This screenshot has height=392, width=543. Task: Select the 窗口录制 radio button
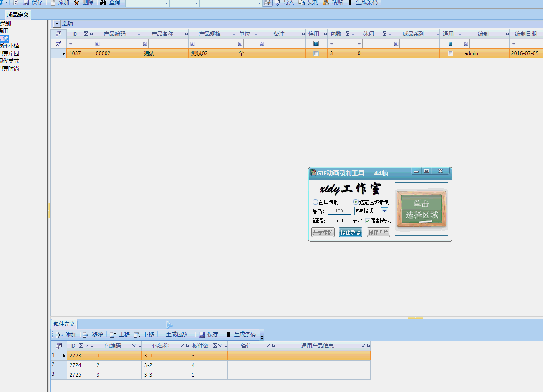[315, 202]
